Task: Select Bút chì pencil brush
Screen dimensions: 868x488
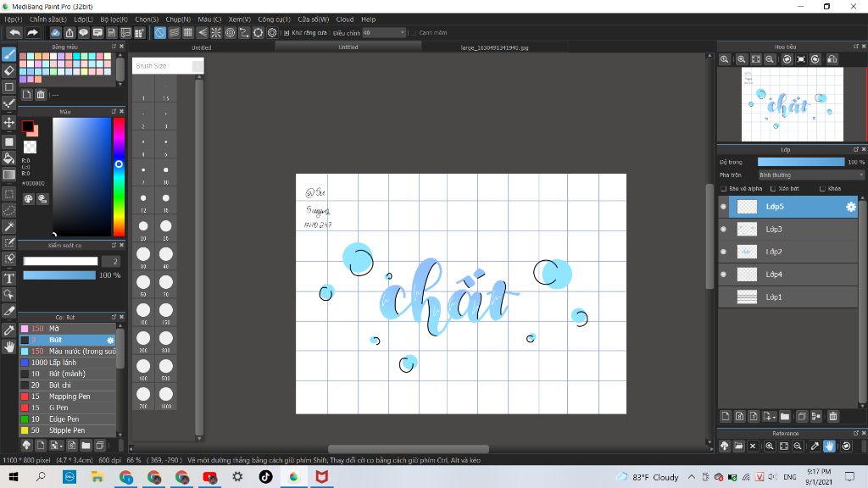Action: point(68,385)
